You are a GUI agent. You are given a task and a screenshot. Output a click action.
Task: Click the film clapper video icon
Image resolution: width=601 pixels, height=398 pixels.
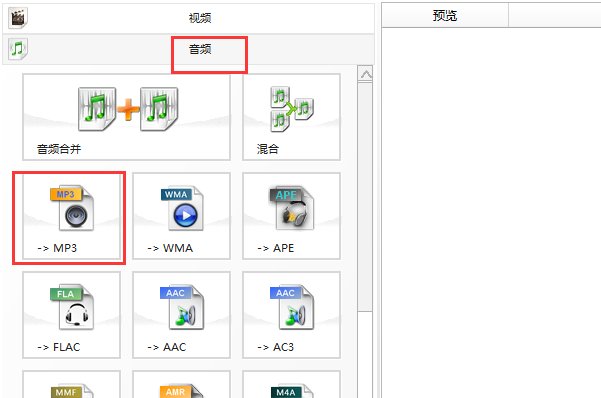pos(18,18)
